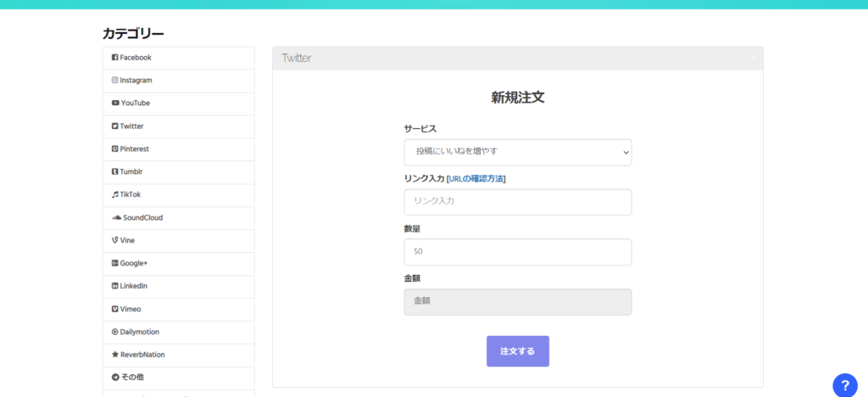This screenshot has width=868, height=397.
Task: Open the サービス dropdown menu
Action: click(518, 152)
